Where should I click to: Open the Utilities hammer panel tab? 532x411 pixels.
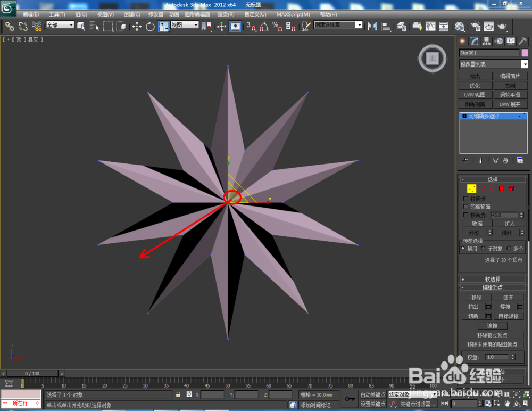click(x=522, y=42)
